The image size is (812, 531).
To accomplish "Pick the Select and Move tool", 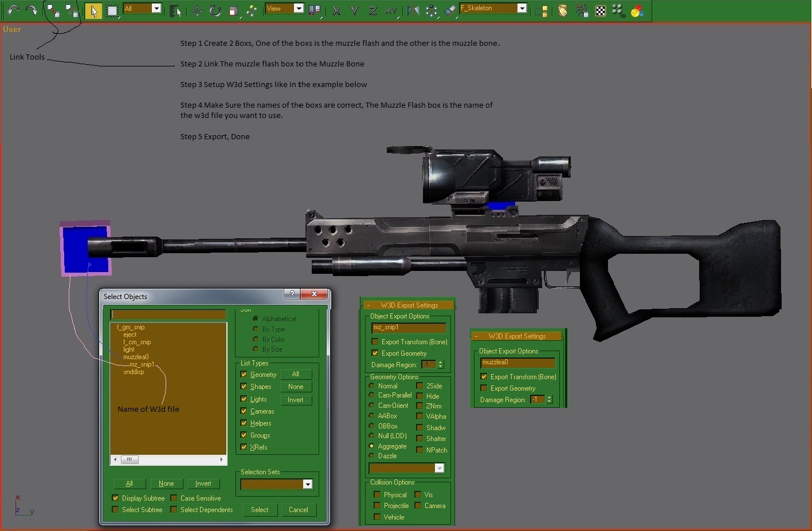I will tap(197, 10).
